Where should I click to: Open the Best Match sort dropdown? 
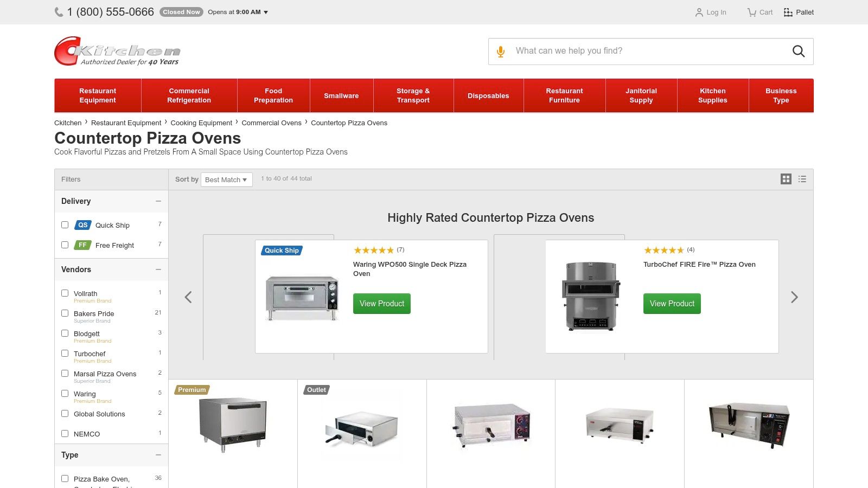tap(226, 179)
